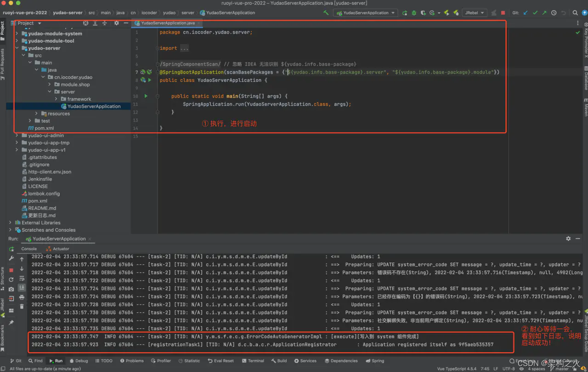Click the Build project hammer icon
Viewport: 588px width, 372px height.
pyautogui.click(x=326, y=13)
